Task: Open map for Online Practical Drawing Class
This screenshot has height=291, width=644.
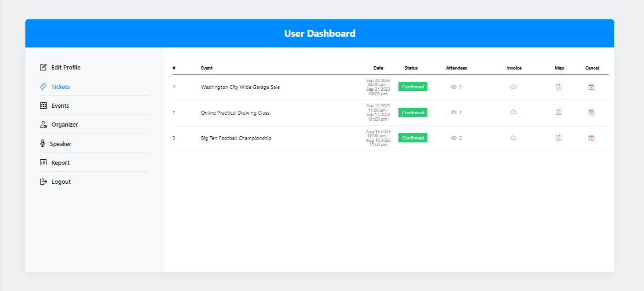Action: [x=558, y=112]
